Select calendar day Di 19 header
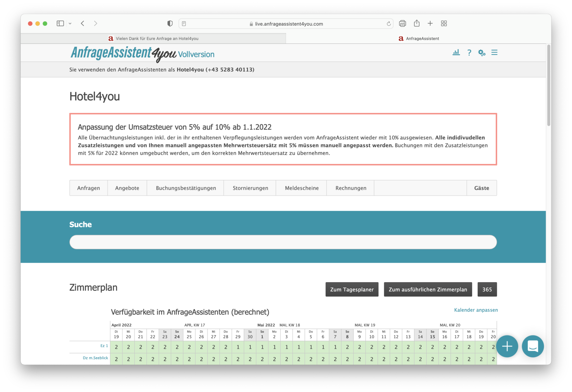Image resolution: width=572 pixels, height=392 pixels. tap(116, 335)
